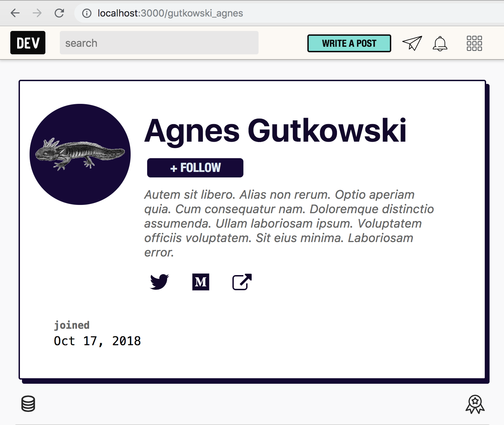Reload the page
The image size is (504, 425).
[59, 13]
